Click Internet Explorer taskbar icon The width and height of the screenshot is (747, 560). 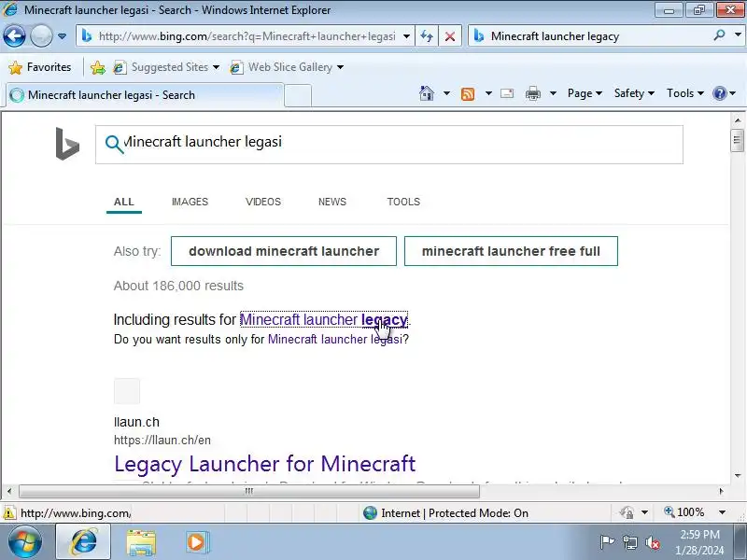click(83, 542)
